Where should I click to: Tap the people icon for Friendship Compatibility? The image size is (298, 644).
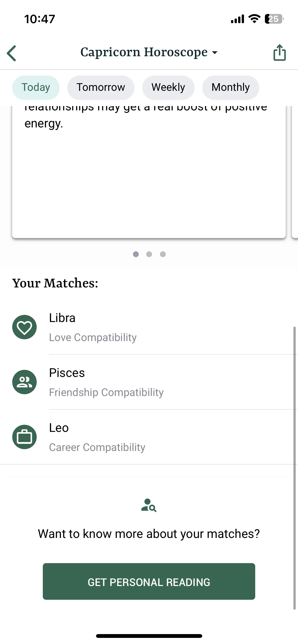[24, 382]
